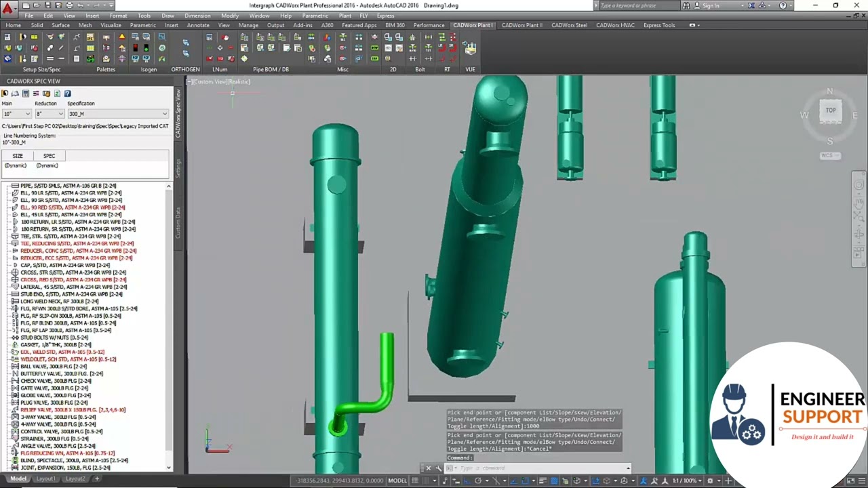Toggle MODEL space button in status bar
The width and height of the screenshot is (868, 488).
[397, 481]
